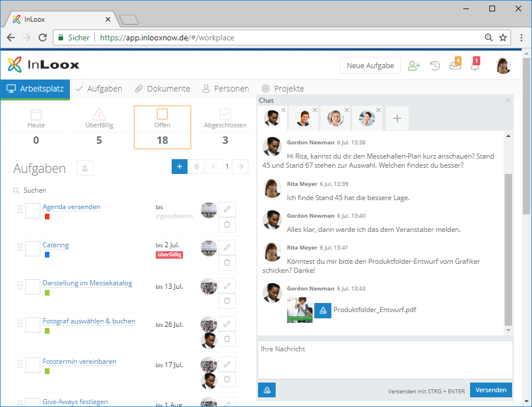Delete the Fototermin vereinbaren task
Image resolution: width=532 pixels, height=407 pixels.
pyautogui.click(x=227, y=379)
